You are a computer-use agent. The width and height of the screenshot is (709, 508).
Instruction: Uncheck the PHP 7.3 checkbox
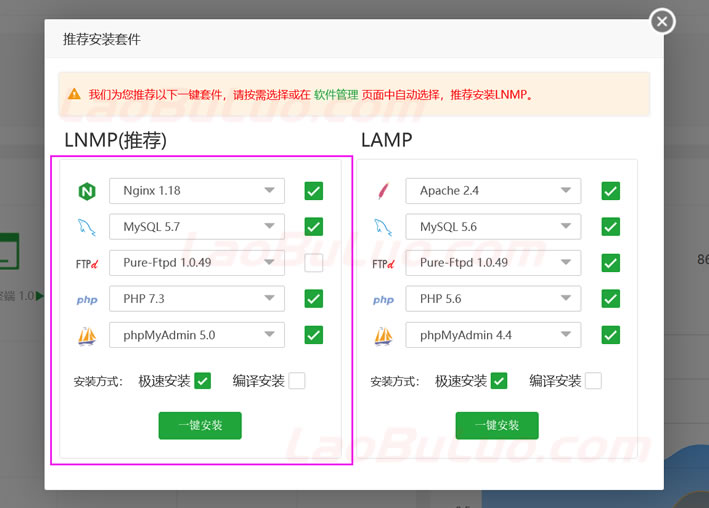coord(314,299)
